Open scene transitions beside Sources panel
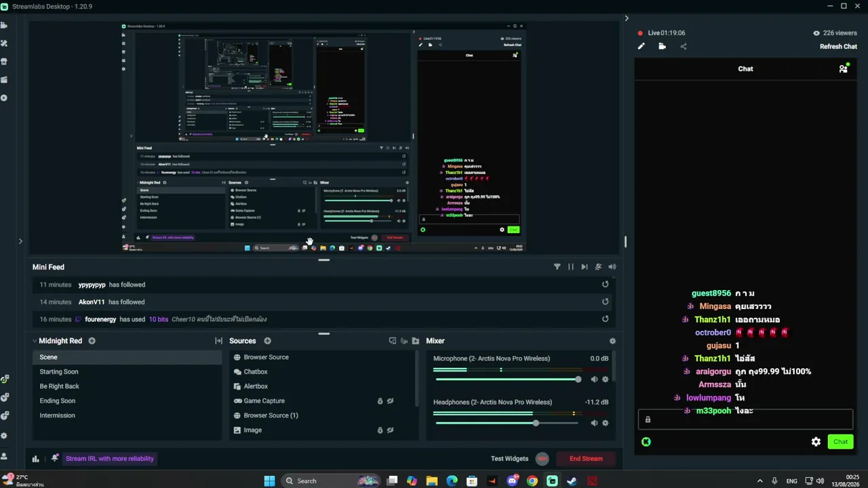Image resolution: width=868 pixels, height=488 pixels. (218, 341)
